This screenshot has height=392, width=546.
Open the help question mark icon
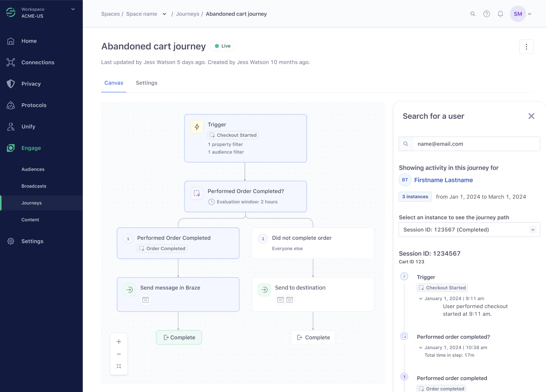(487, 14)
